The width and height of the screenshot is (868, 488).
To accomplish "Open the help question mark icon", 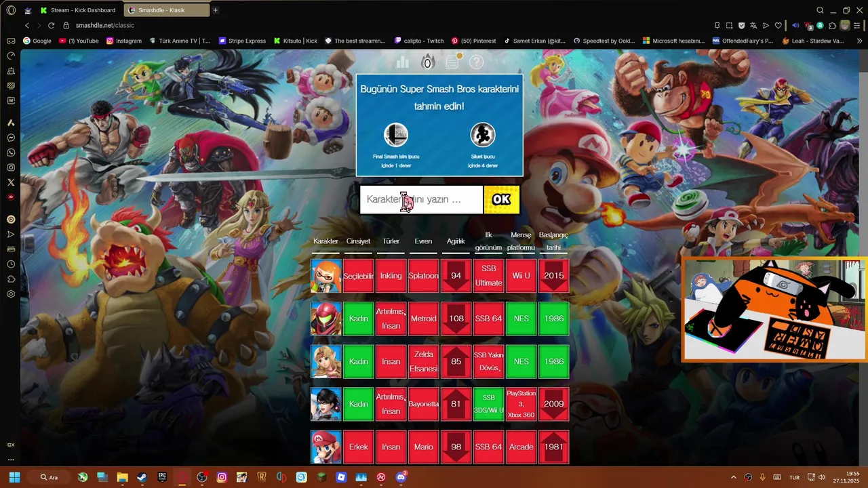I will click(x=477, y=62).
